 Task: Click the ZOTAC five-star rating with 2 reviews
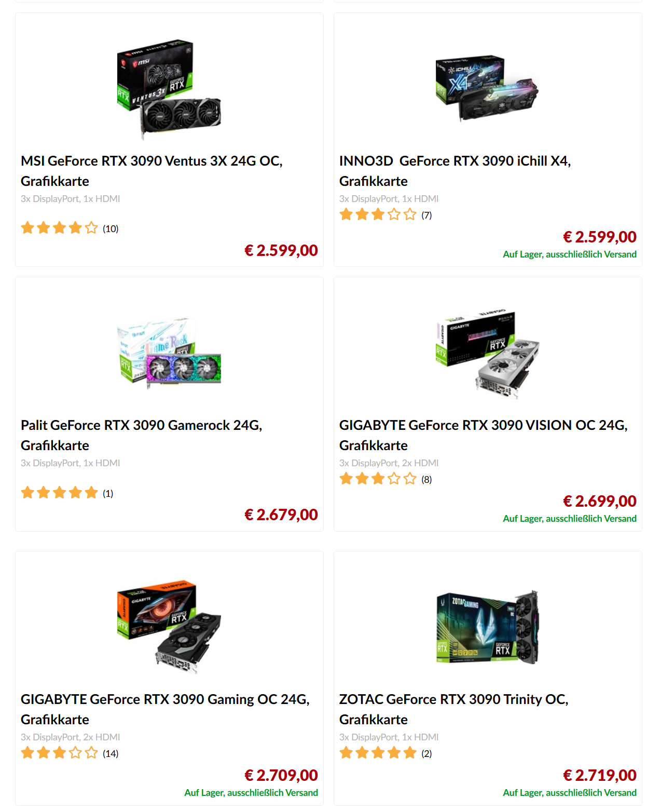[x=386, y=753]
